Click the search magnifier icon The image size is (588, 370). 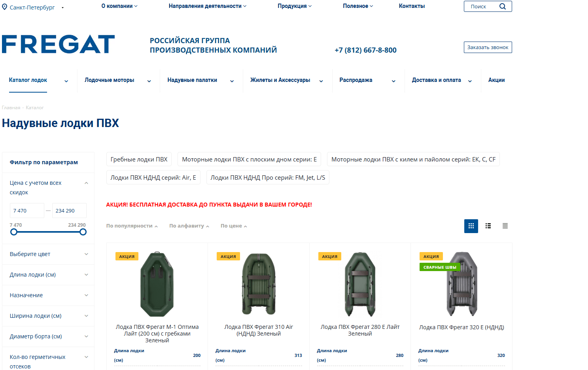pos(503,6)
